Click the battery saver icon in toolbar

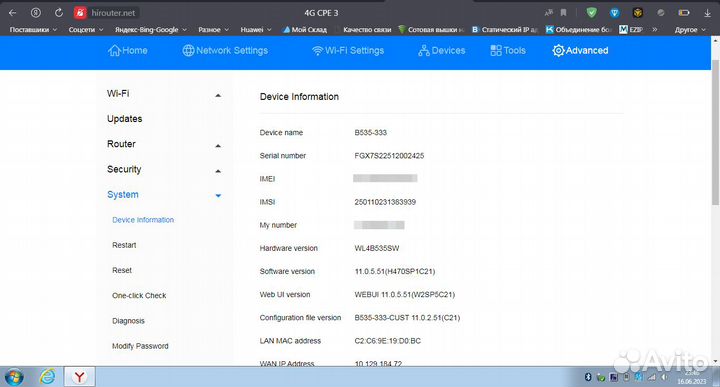point(684,13)
